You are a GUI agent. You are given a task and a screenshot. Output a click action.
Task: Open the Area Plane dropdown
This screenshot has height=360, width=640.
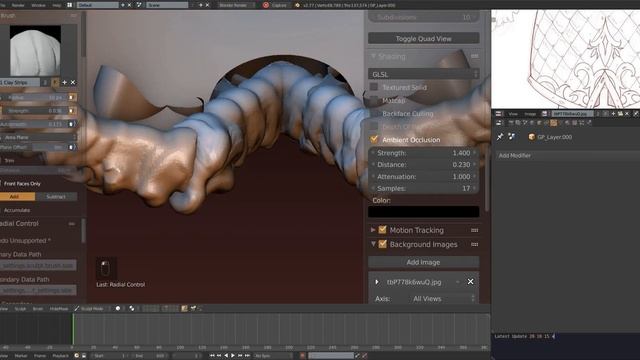point(38,138)
